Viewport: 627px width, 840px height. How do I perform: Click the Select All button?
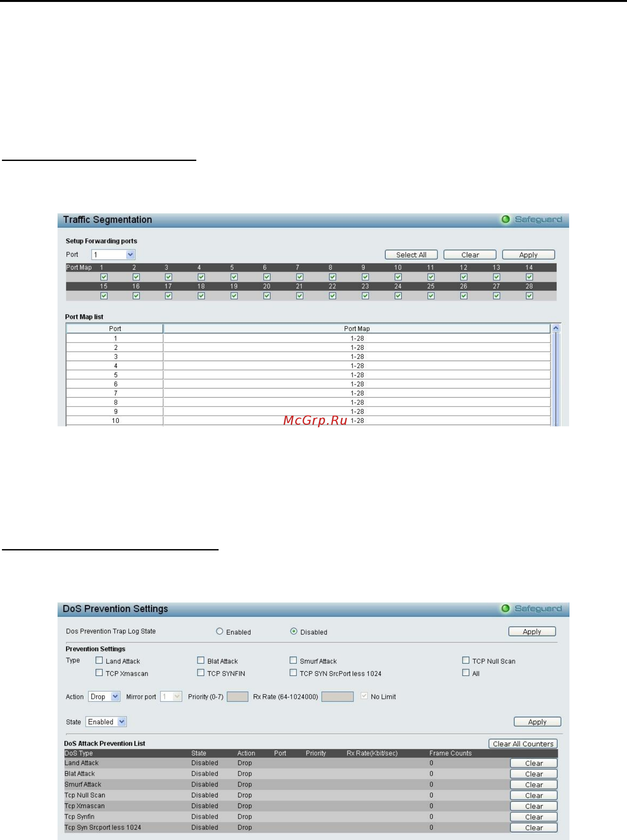coord(411,255)
